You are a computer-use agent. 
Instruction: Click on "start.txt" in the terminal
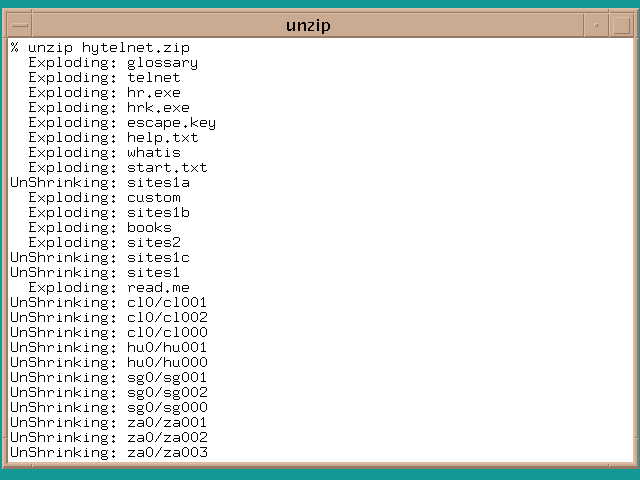click(167, 168)
